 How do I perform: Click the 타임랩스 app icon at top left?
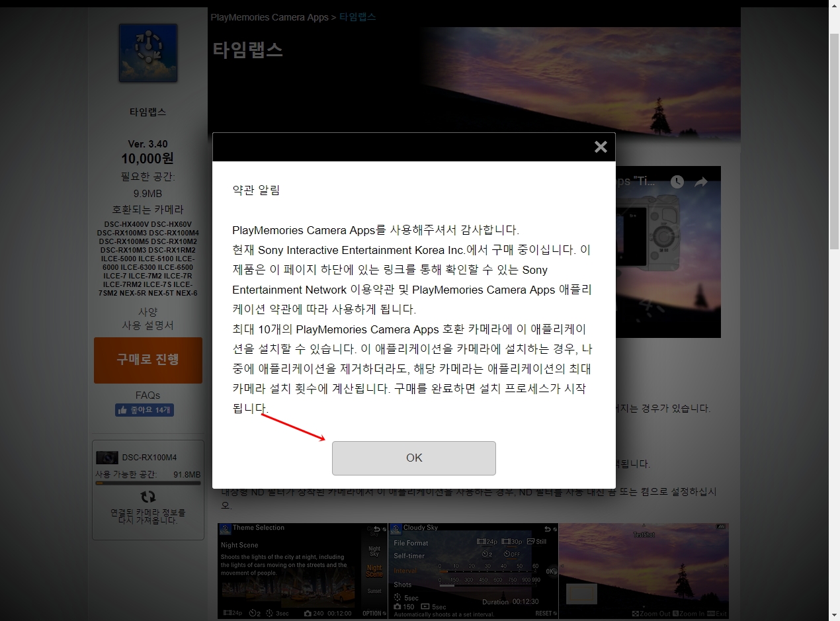pyautogui.click(x=147, y=53)
